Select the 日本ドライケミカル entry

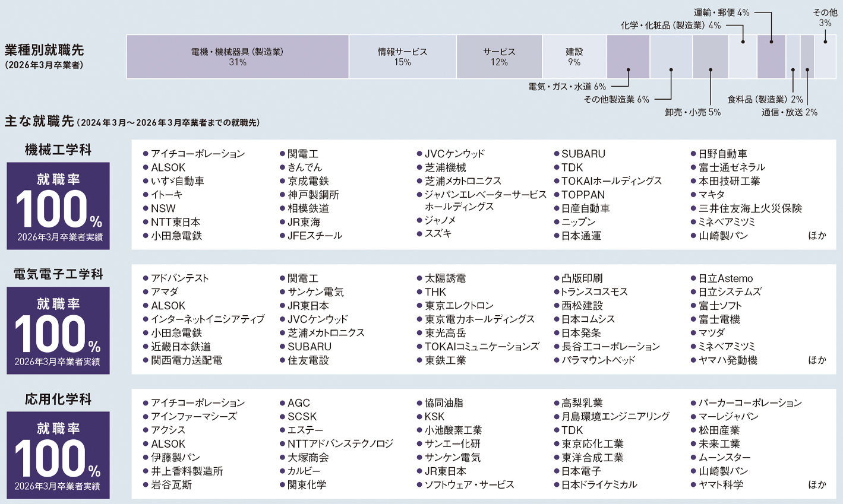(x=599, y=485)
